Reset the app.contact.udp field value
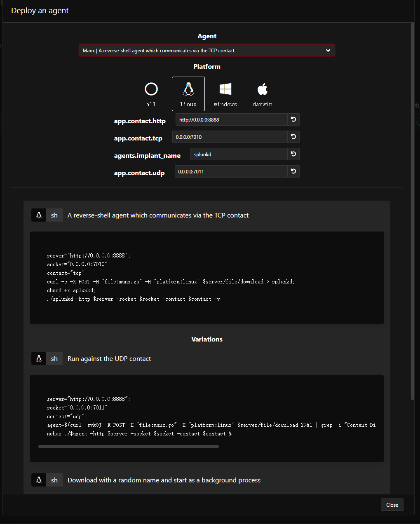This screenshot has height=524, width=420. [293, 171]
